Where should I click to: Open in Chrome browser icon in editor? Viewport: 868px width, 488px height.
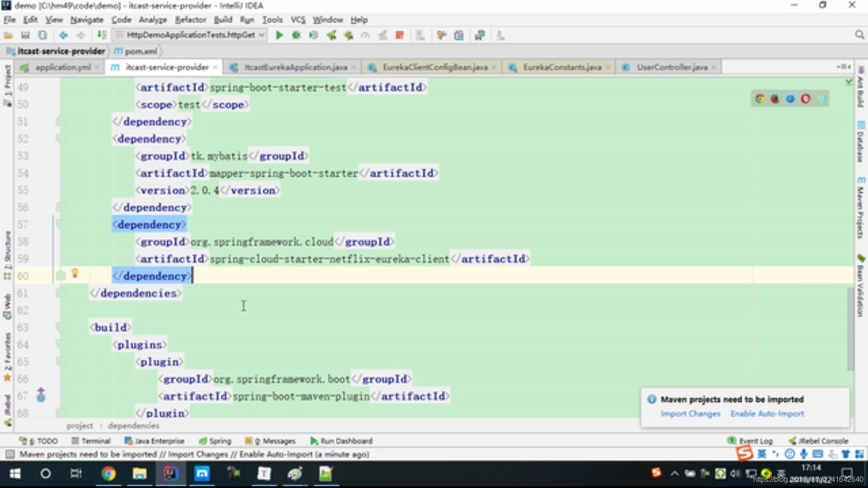pyautogui.click(x=760, y=99)
